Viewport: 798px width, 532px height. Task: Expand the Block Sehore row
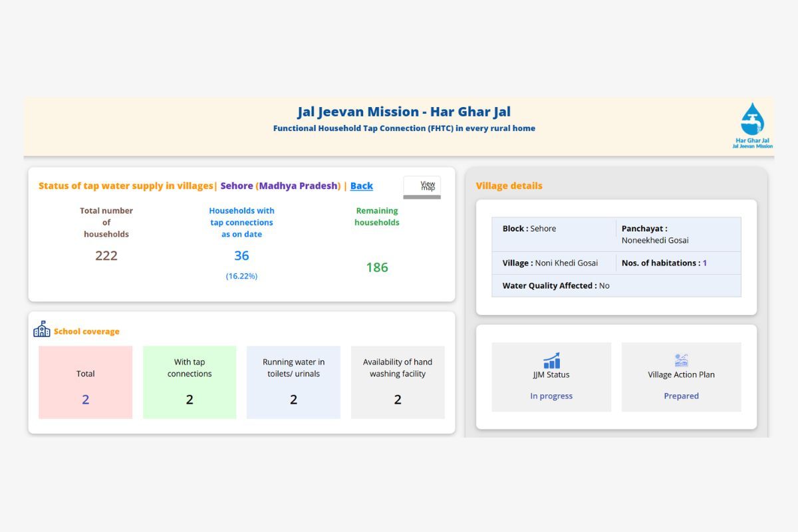pyautogui.click(x=529, y=228)
